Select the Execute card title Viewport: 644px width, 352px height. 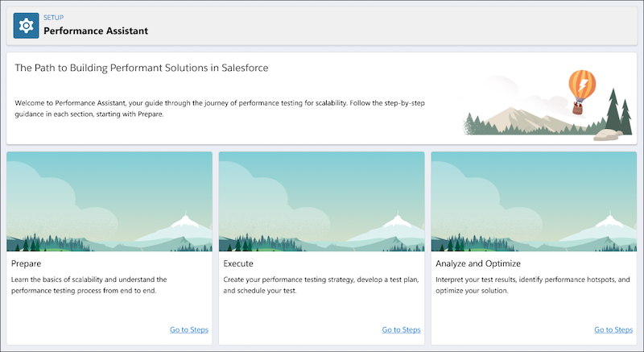238,263
